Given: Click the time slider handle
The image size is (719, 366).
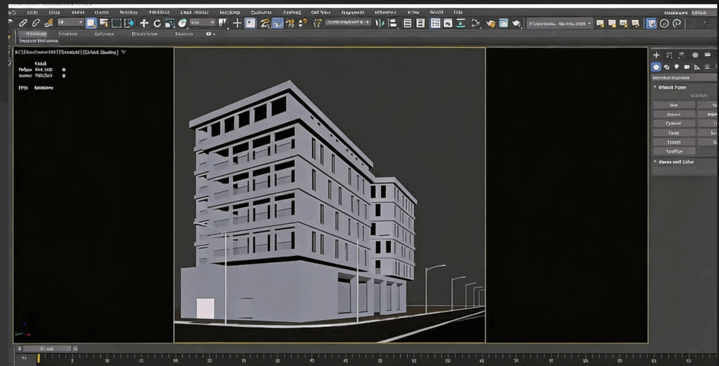Looking at the screenshot, I should click(47, 349).
